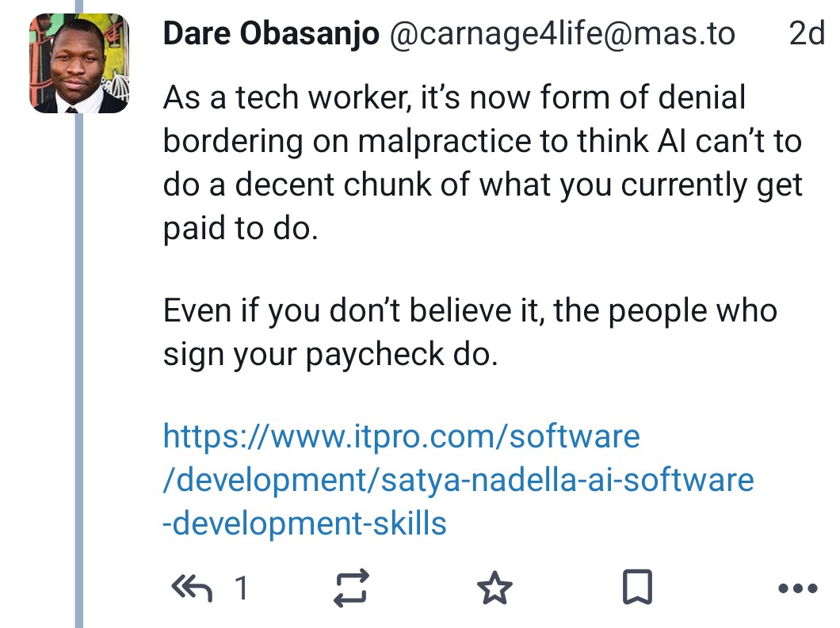Click the line starting 'As a tech worker'
The image size is (840, 628).
454,97
